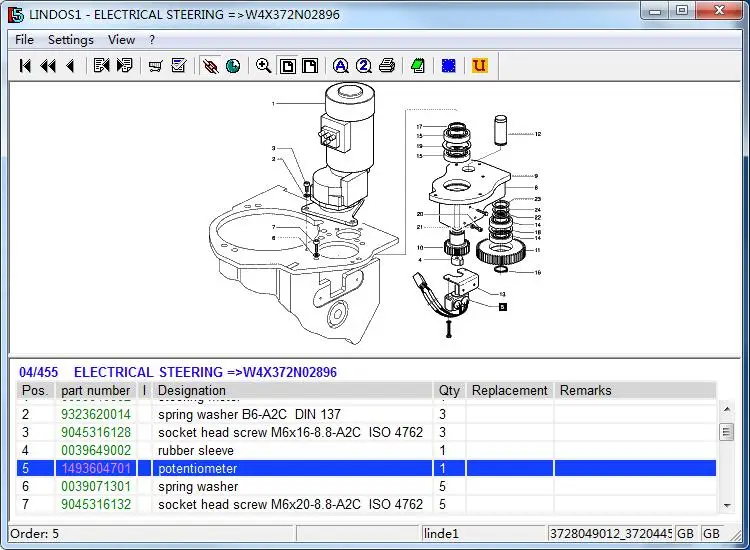The image size is (750, 550).
Task: Click the magnifier icon with number 2
Action: 364,66
